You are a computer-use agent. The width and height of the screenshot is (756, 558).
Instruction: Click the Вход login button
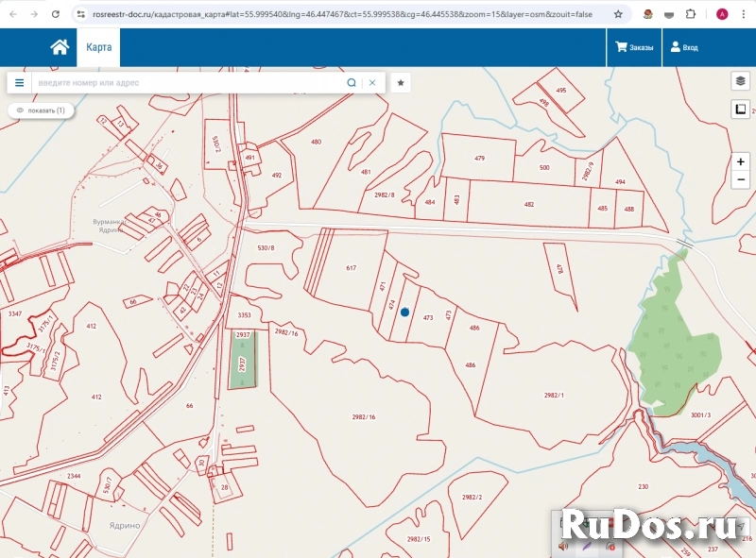684,47
